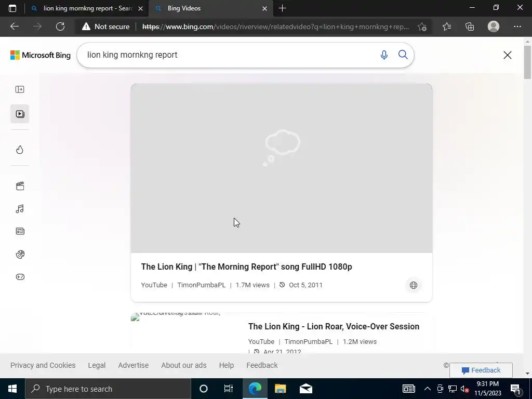Show hidden system tray icons chevron
Screen dimensions: 532x399
(x=428, y=389)
